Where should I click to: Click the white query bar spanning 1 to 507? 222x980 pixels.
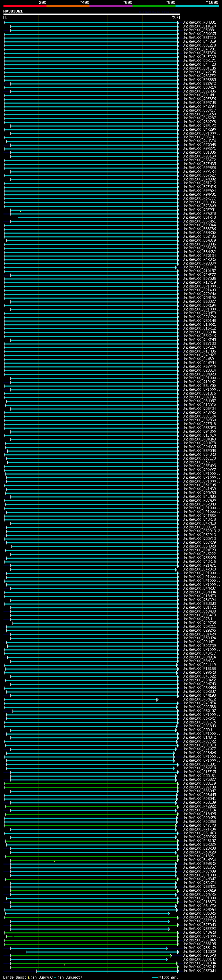pos(92,15)
